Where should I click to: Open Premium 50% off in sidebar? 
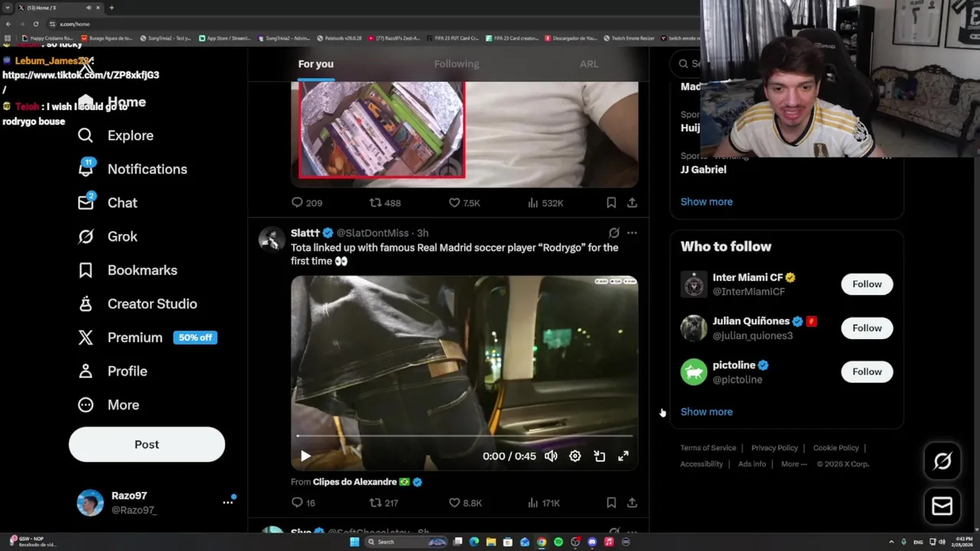(148, 337)
